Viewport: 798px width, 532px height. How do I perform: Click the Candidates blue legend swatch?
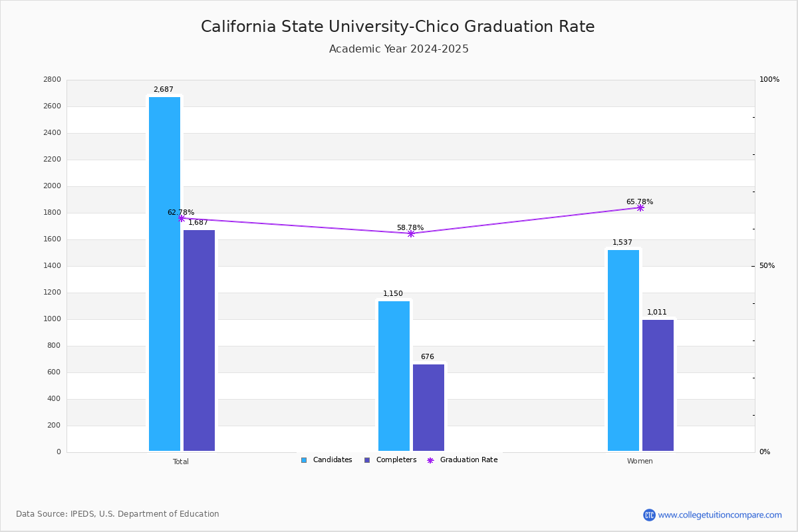click(304, 460)
